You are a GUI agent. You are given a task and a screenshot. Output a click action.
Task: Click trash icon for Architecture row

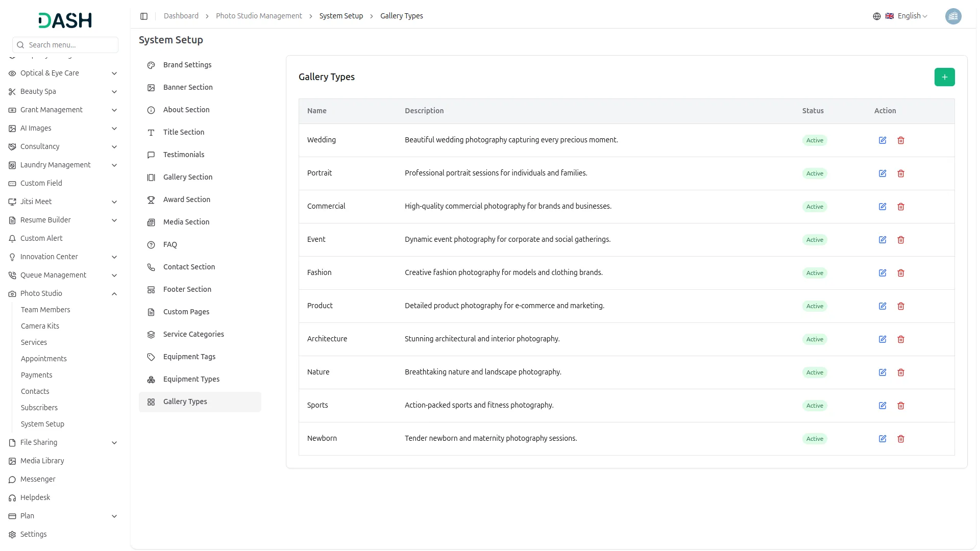[x=900, y=339]
